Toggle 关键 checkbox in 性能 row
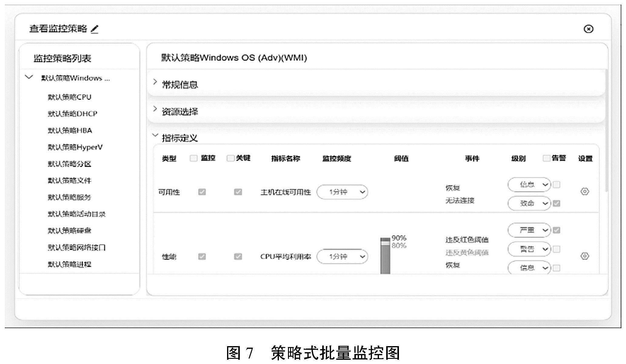This screenshot has width=626, height=364. (x=238, y=256)
